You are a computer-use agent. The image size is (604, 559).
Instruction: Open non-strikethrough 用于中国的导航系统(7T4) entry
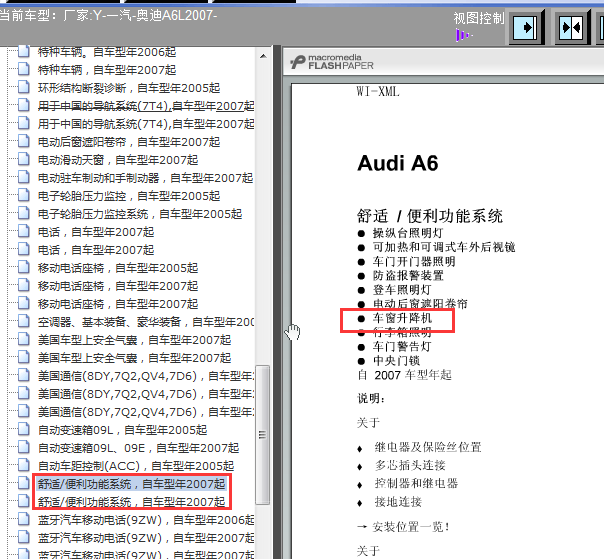(146, 124)
